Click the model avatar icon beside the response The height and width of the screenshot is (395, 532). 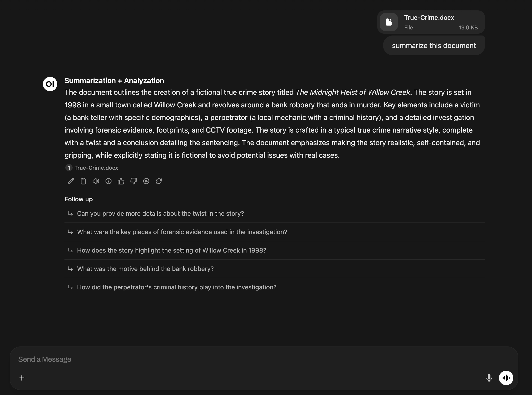point(50,84)
